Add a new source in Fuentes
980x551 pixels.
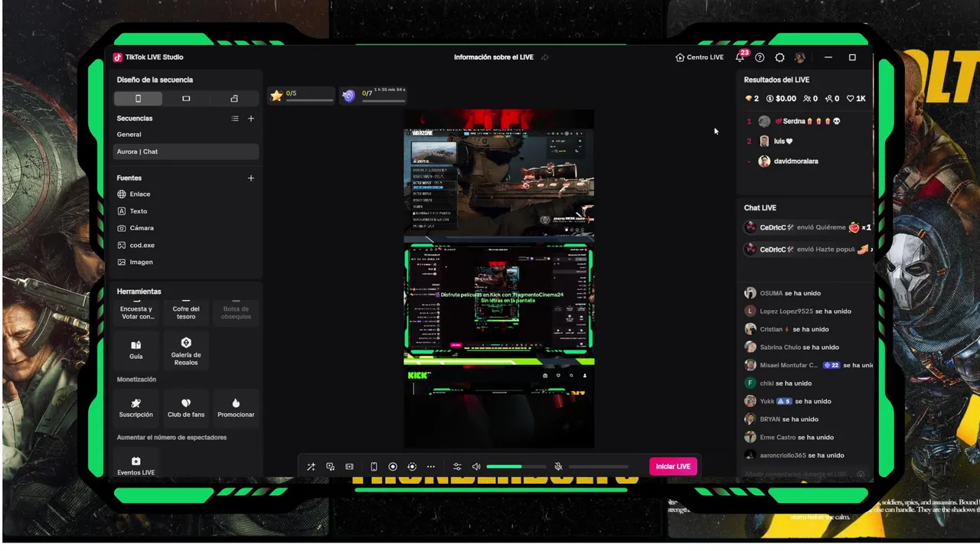pyautogui.click(x=251, y=178)
